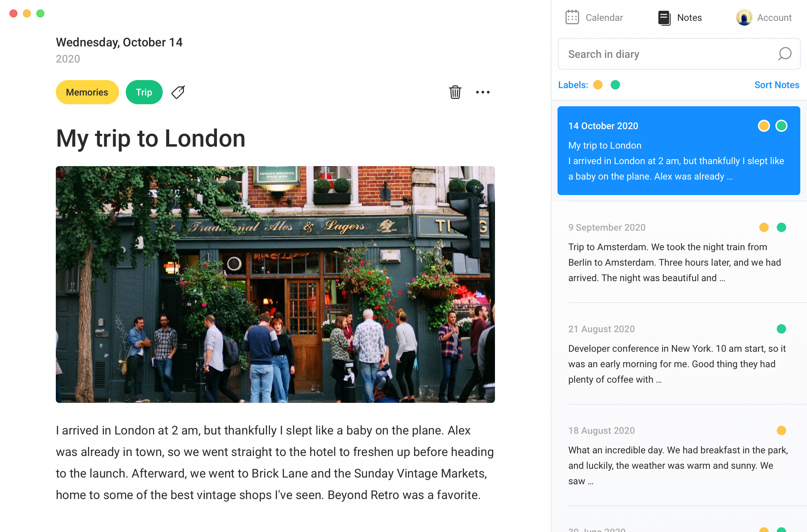Viewport: 807px width, 532px height.
Task: Click the calendar icon in the top bar
Action: tap(572, 17)
